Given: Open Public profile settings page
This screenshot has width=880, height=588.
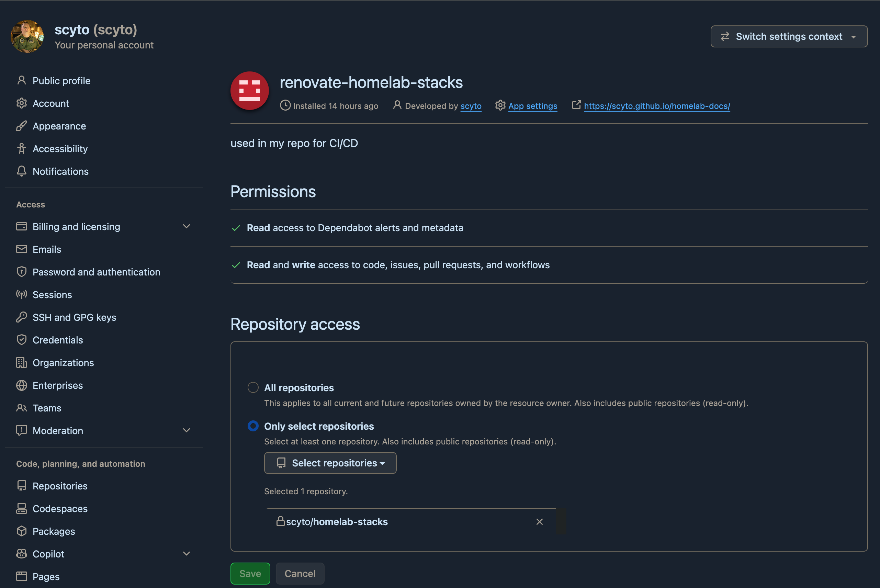Looking at the screenshot, I should tap(61, 81).
